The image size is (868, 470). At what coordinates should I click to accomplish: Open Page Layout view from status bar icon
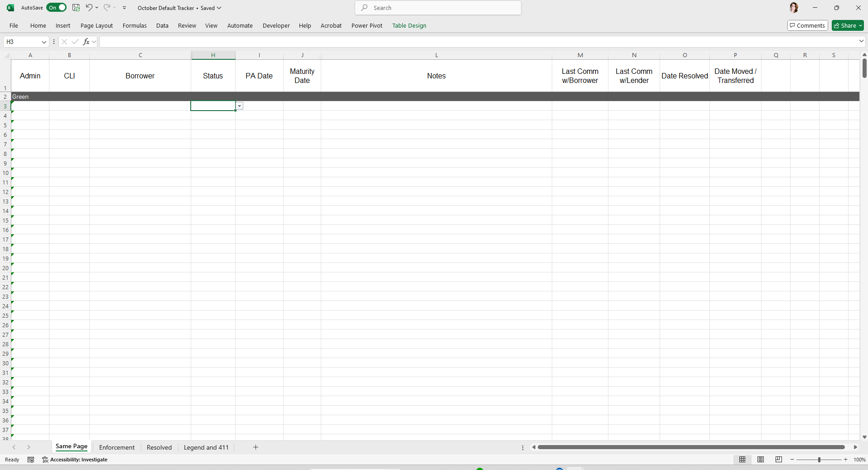(x=761, y=460)
